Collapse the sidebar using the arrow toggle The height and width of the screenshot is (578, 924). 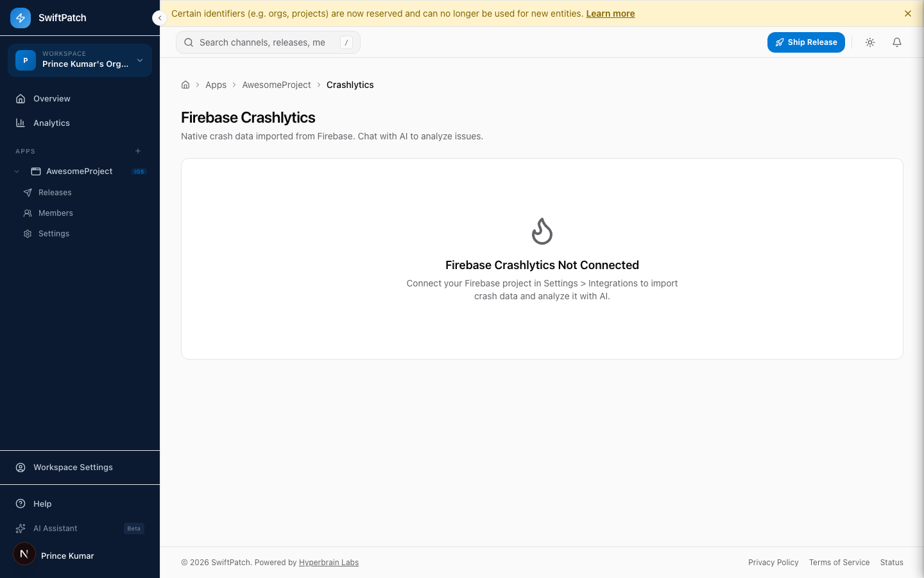pyautogui.click(x=159, y=18)
